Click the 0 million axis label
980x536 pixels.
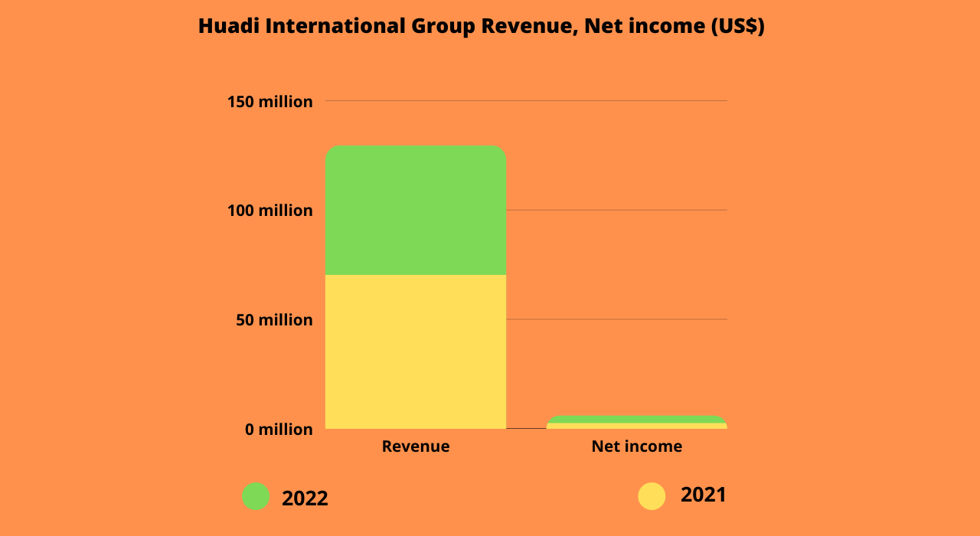(279, 430)
